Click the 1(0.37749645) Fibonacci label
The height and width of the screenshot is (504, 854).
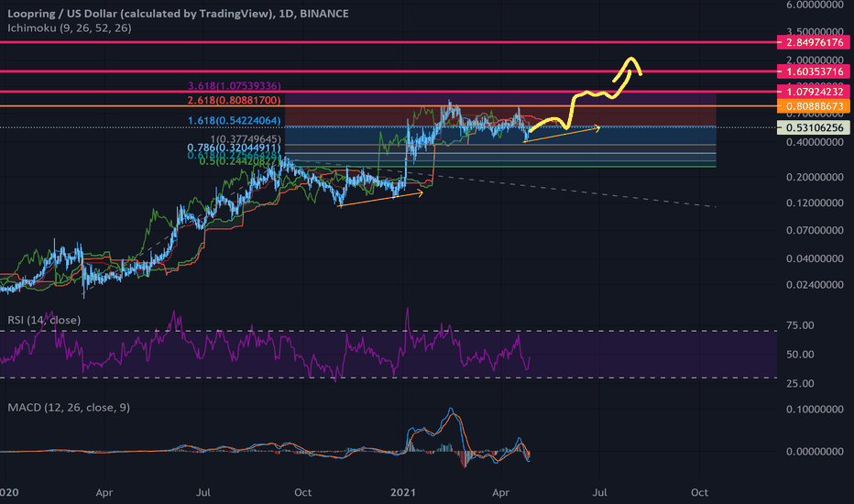click(x=246, y=139)
